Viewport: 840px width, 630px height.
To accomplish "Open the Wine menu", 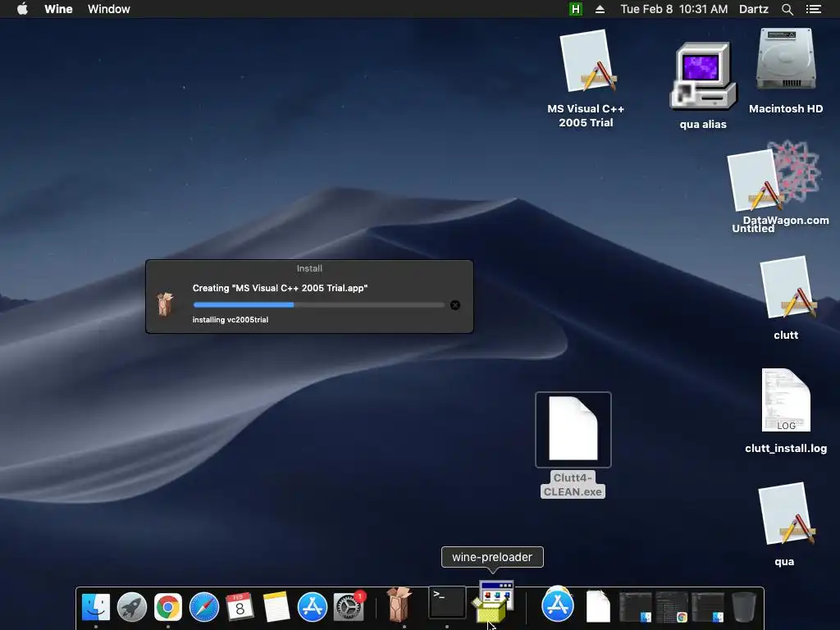I will [58, 9].
